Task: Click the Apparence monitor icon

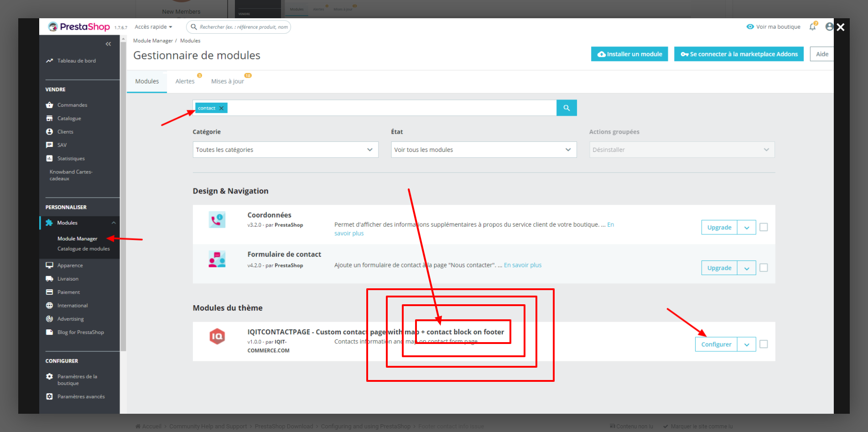Action: pyautogui.click(x=49, y=265)
